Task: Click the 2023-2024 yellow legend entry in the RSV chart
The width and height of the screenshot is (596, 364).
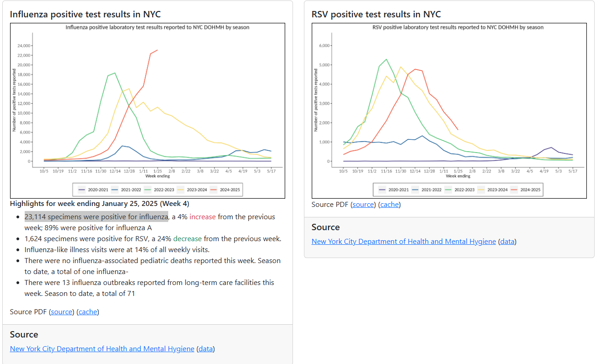Action: tap(494, 190)
